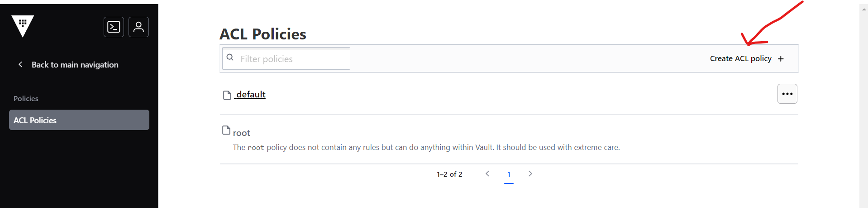The height and width of the screenshot is (208, 868).
Task: Select page 1 in the pagination
Action: pos(509,174)
